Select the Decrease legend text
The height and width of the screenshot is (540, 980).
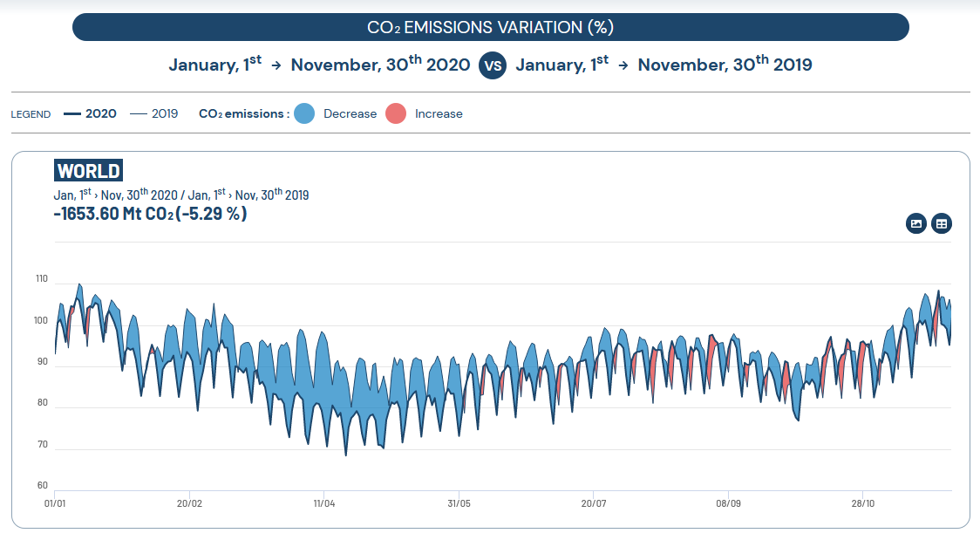350,114
